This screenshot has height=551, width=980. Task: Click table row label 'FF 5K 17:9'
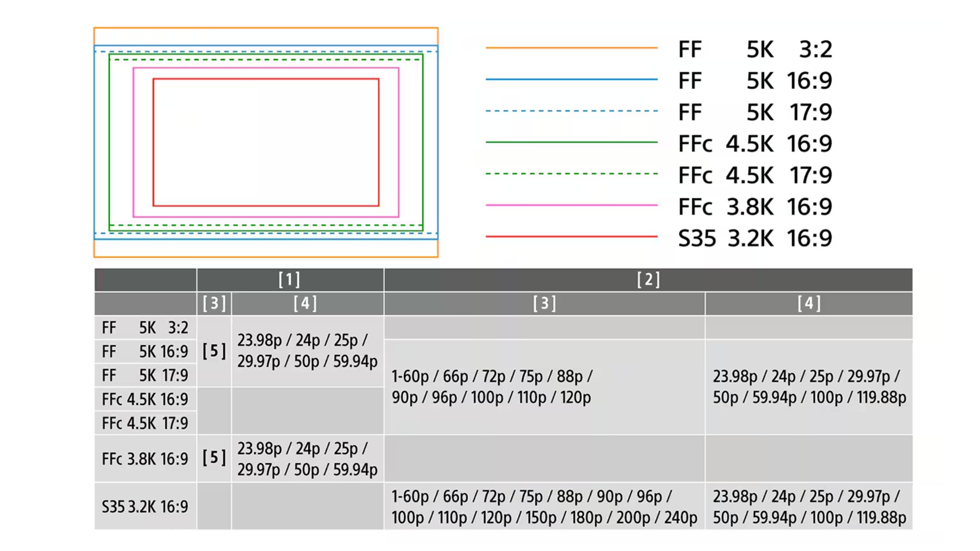click(145, 375)
